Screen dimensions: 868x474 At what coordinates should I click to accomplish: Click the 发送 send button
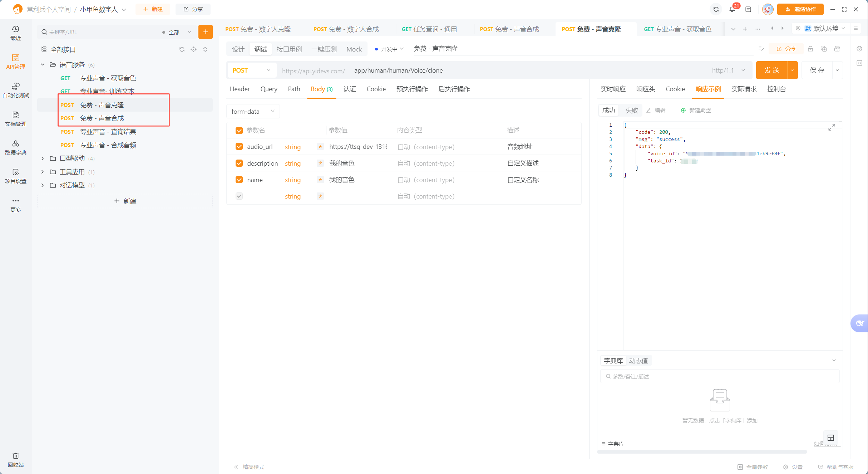point(771,70)
